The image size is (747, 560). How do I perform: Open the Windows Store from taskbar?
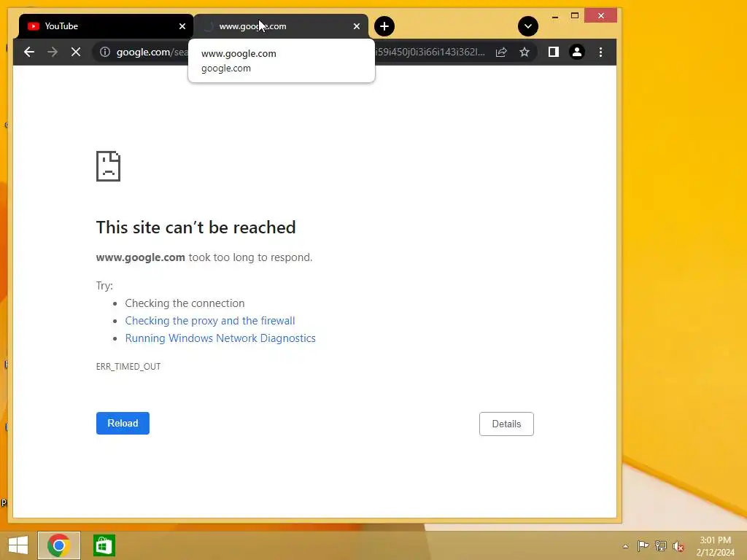click(104, 545)
